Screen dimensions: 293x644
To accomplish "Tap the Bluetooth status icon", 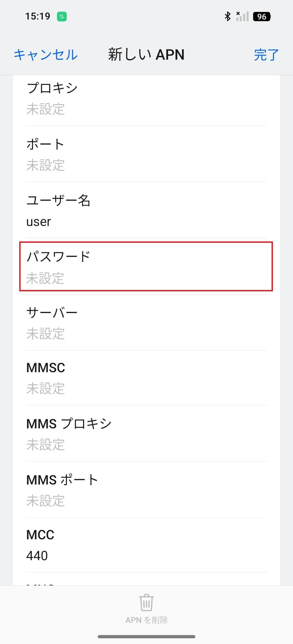I will pyautogui.click(x=228, y=16).
